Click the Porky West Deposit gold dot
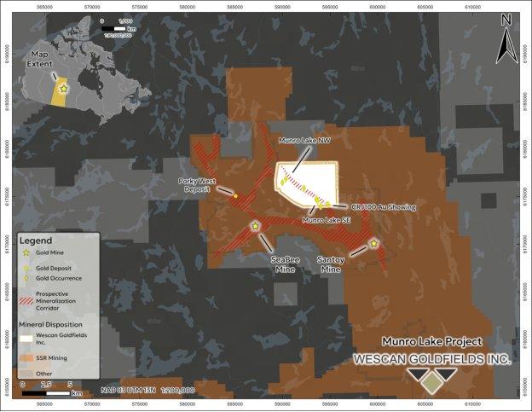Screen dimensions: 532x412 coord(235,196)
